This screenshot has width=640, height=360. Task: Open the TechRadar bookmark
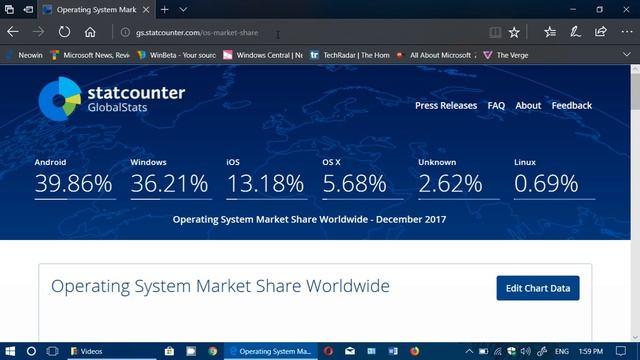[x=350, y=55]
